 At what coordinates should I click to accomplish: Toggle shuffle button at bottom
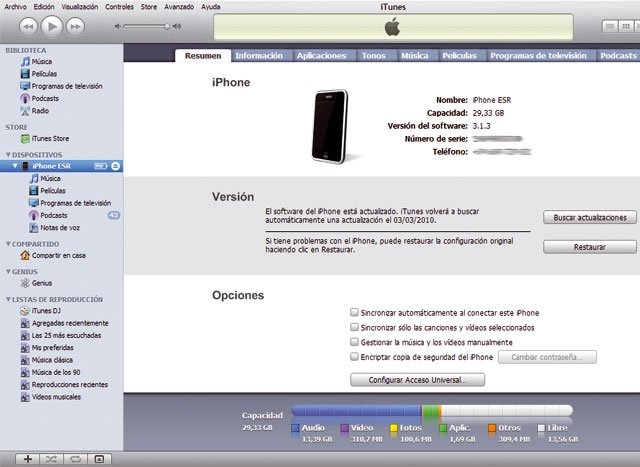[x=51, y=459]
